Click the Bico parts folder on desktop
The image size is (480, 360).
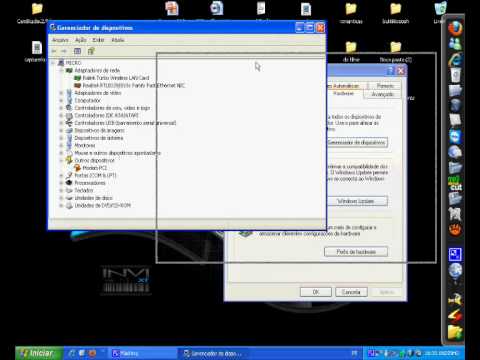(396, 47)
